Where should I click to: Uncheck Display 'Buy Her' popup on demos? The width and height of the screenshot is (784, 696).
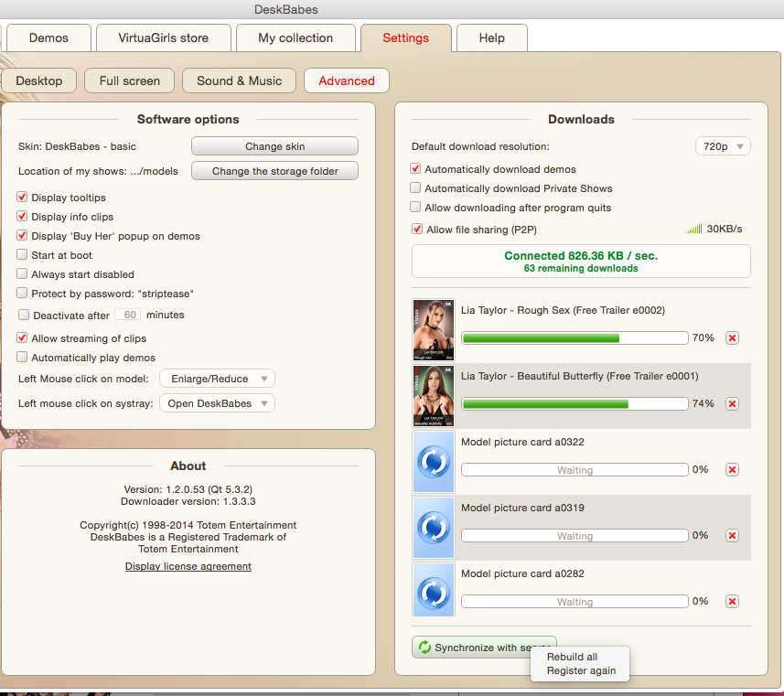tap(22, 235)
